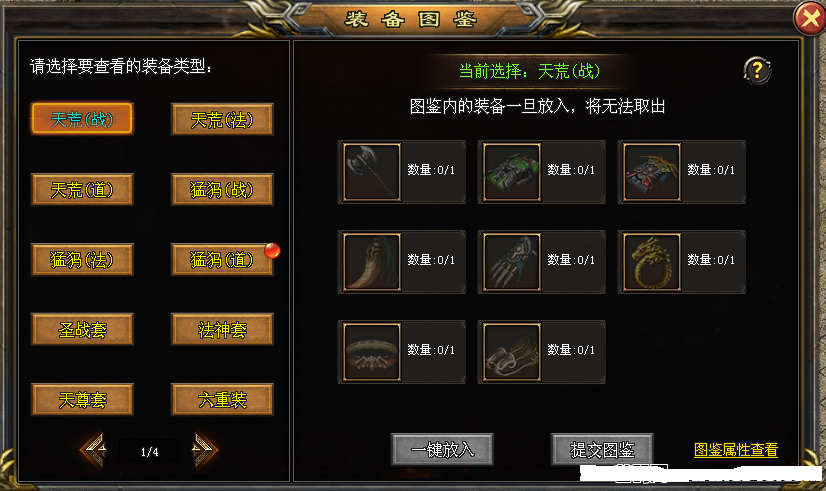Select the 天荒(道) category
The height and width of the screenshot is (491, 826).
point(82,190)
